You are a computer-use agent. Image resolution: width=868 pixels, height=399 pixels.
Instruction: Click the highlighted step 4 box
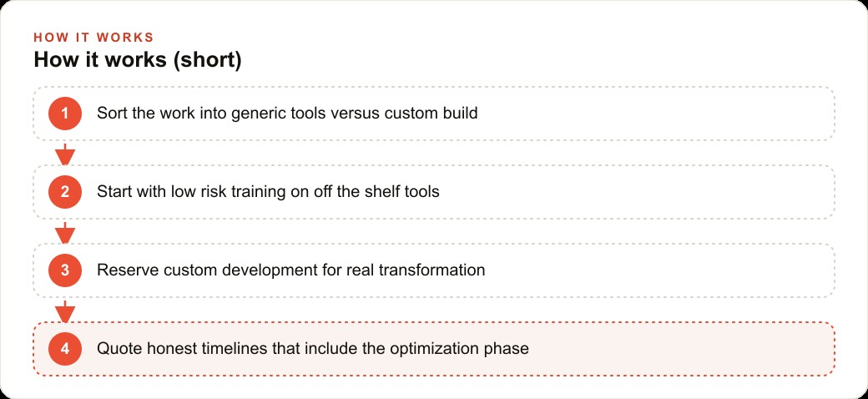click(434, 349)
